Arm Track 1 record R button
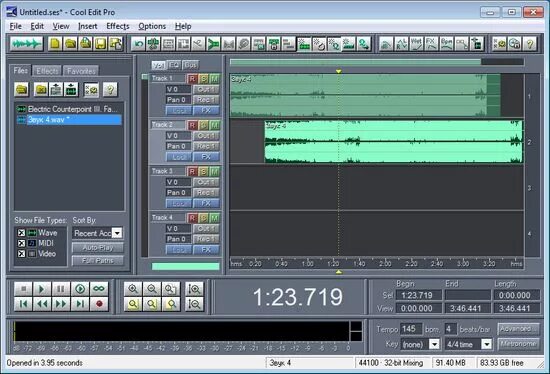The width and height of the screenshot is (550, 374). [192, 79]
